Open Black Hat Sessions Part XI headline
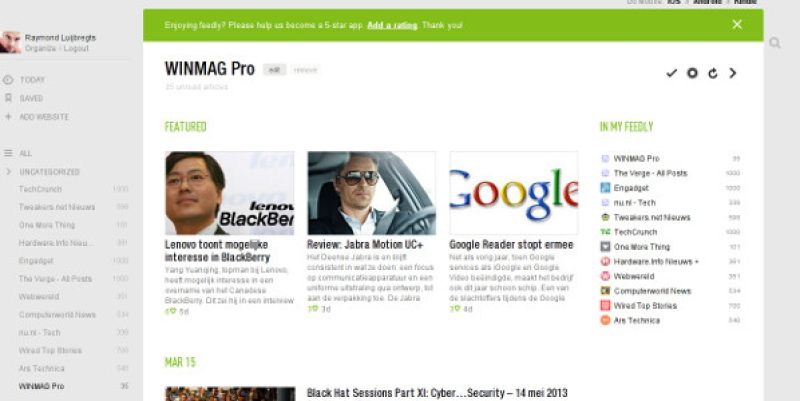800x401 pixels. pyautogui.click(x=437, y=393)
